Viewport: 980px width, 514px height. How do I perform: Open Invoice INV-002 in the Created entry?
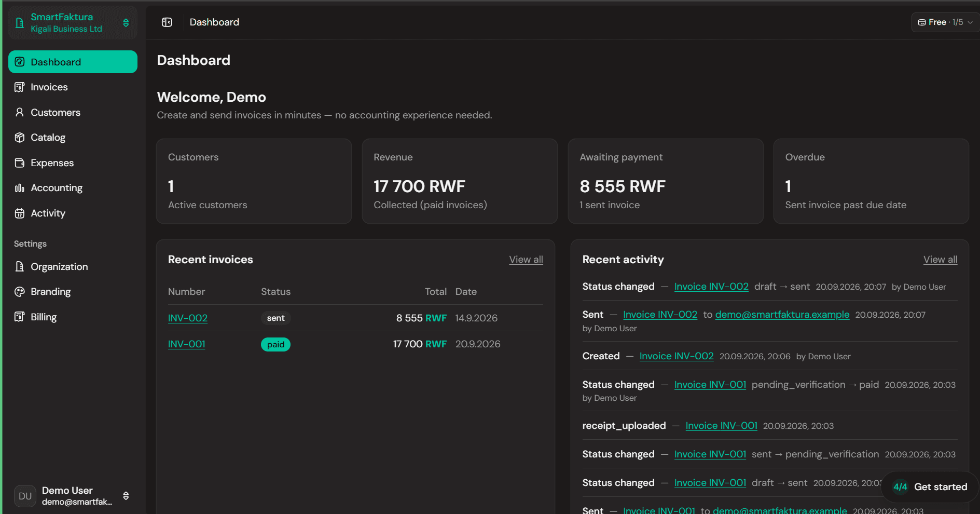677,356
